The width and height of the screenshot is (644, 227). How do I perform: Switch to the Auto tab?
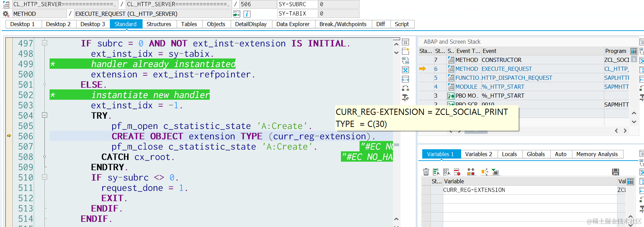point(561,154)
